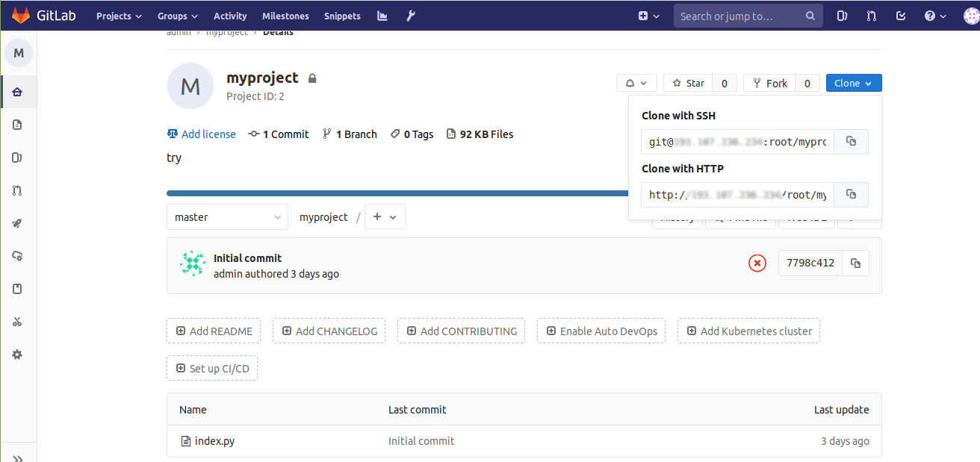The width and height of the screenshot is (980, 462).
Task: Open Wiki book icon in sidebar
Action: 18,289
